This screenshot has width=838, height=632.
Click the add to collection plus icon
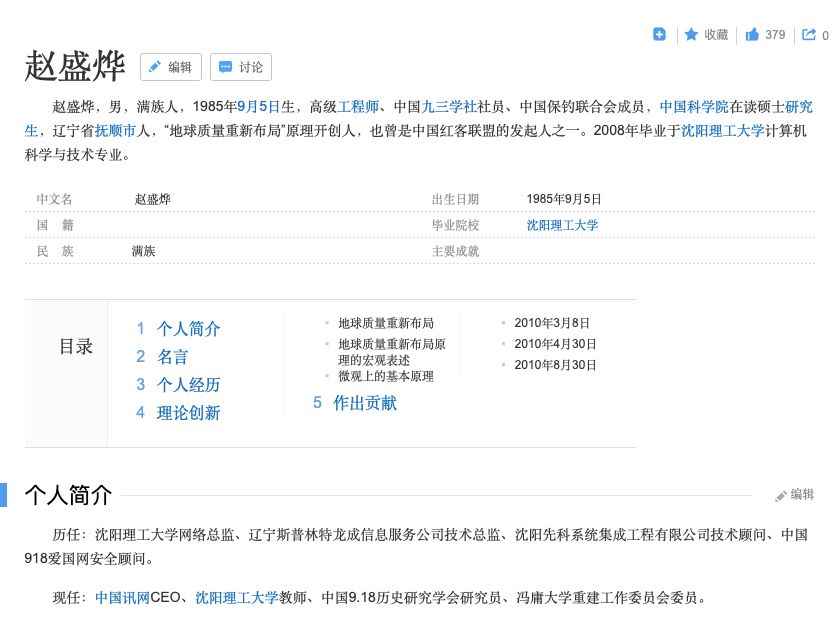click(x=659, y=34)
